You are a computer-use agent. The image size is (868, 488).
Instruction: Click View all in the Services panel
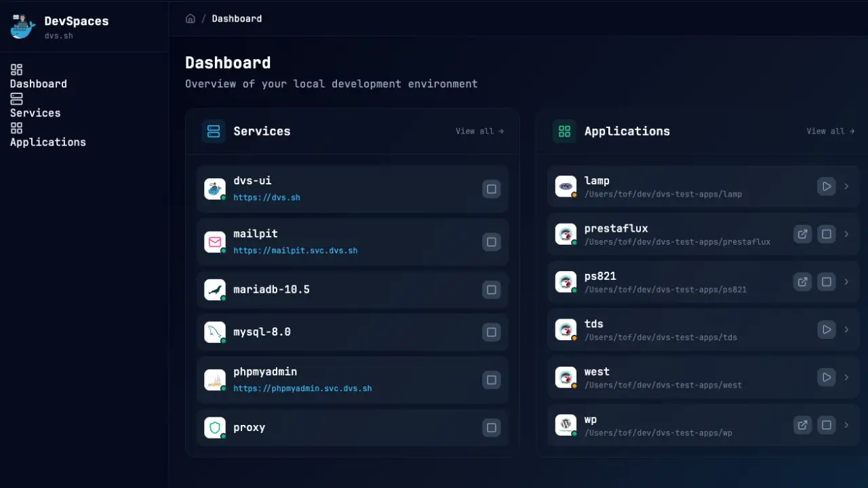click(479, 131)
